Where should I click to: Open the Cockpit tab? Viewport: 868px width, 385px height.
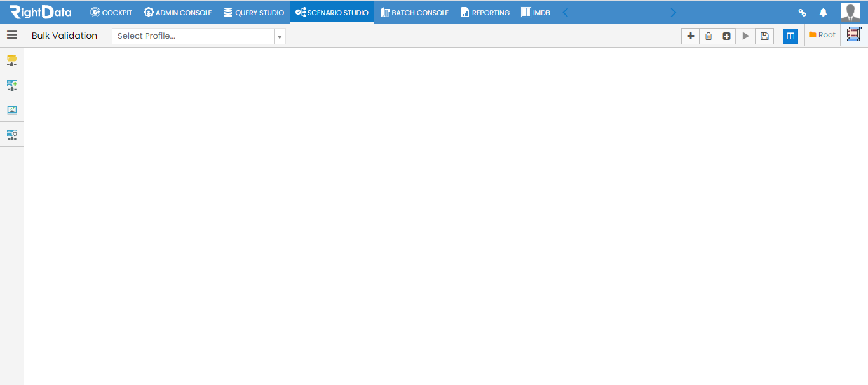point(111,12)
